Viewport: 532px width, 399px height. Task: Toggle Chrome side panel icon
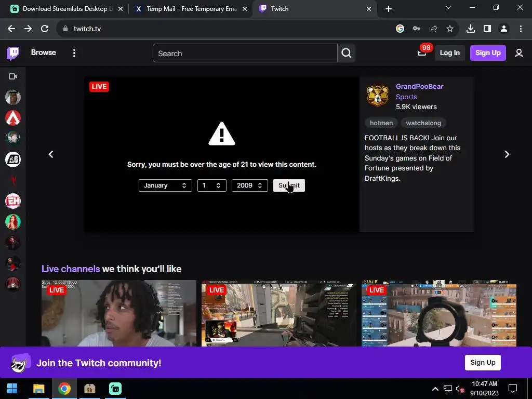tap(487, 29)
